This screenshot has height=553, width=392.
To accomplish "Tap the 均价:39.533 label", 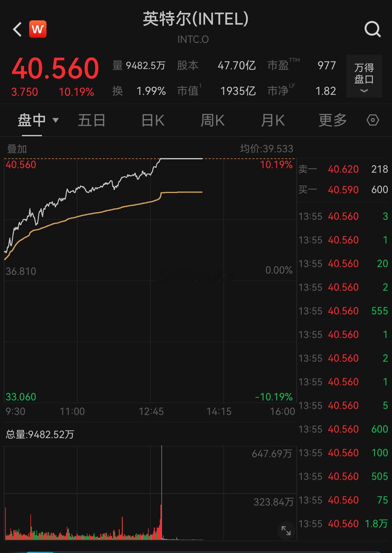I will pos(266,149).
